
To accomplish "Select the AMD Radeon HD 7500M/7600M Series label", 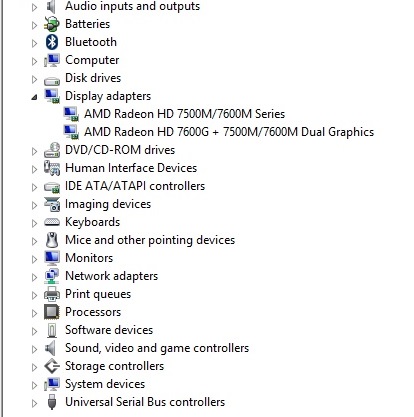I will (184, 114).
